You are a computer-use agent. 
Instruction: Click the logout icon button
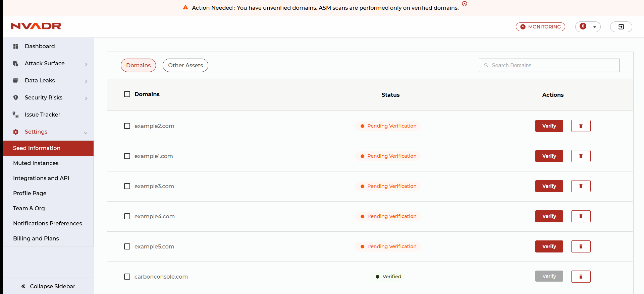click(x=621, y=27)
